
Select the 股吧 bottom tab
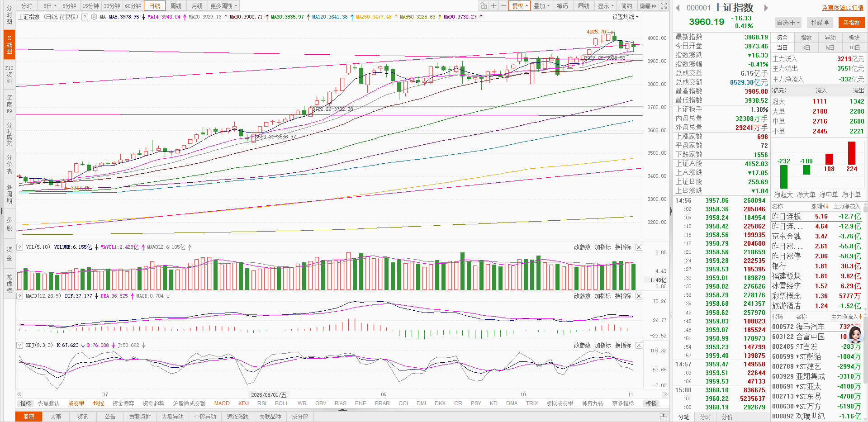tap(28, 417)
